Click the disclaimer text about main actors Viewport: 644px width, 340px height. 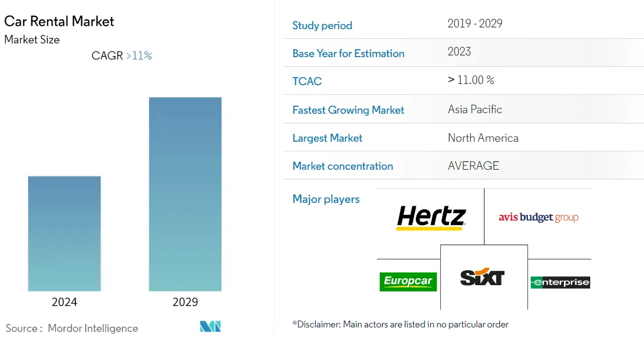click(x=400, y=325)
